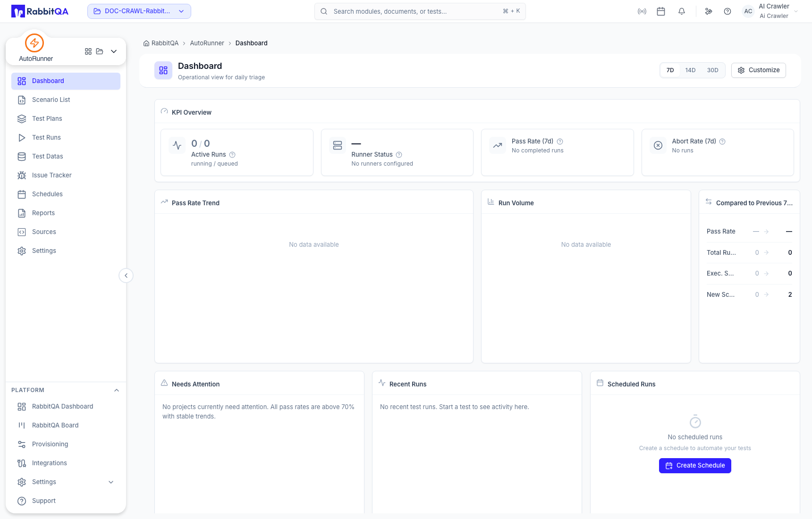
Task: Click the Abort Rate circle-x icon
Action: (658, 145)
